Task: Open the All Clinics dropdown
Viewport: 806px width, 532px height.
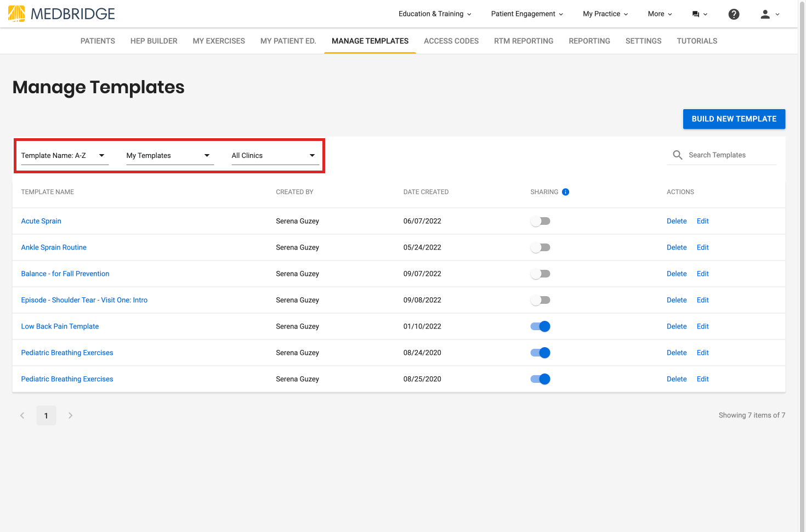Action: pos(275,156)
